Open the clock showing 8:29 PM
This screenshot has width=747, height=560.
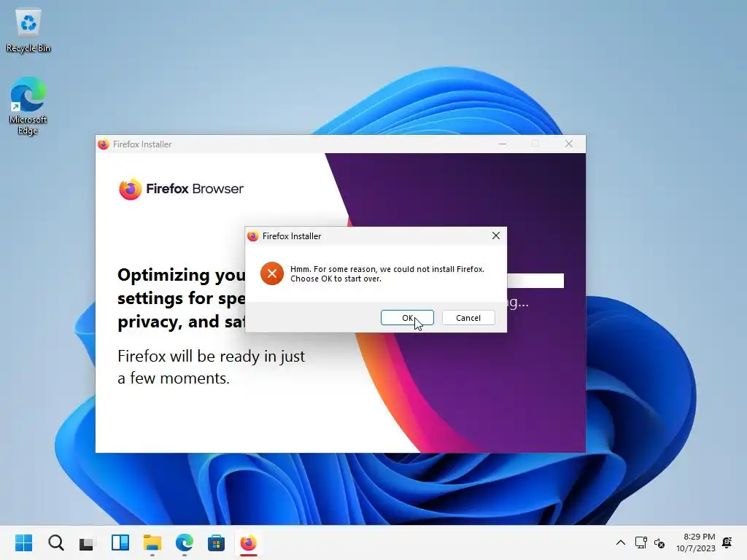(695, 542)
